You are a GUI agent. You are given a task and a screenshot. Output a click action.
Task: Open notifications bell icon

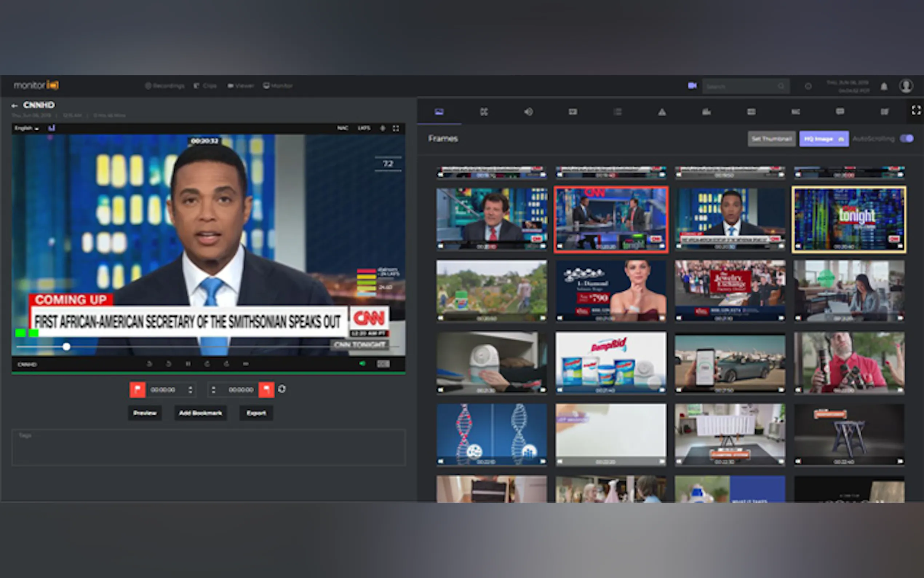884,86
